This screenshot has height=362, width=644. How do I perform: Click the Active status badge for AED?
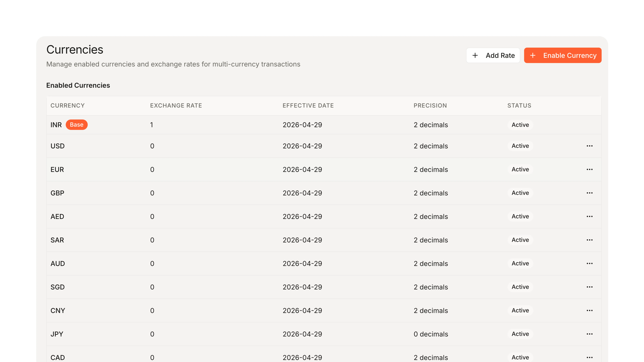coord(520,216)
